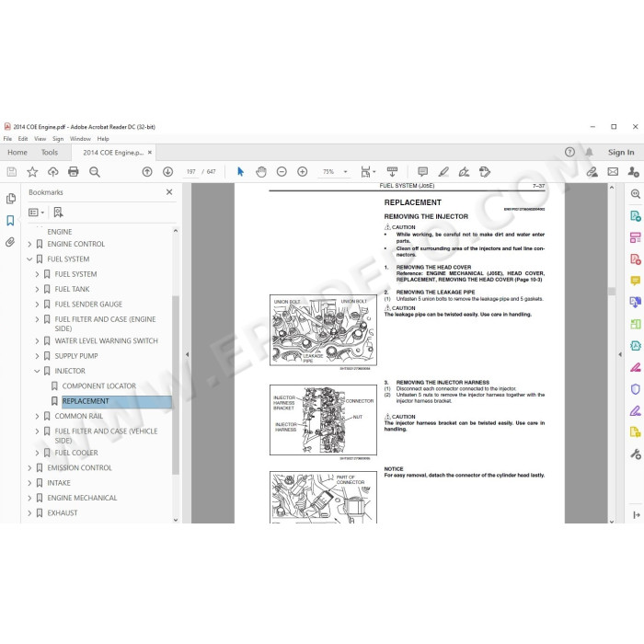Open the sign document pen icon
Viewport: 644px width, 644px height.
pyautogui.click(x=464, y=172)
